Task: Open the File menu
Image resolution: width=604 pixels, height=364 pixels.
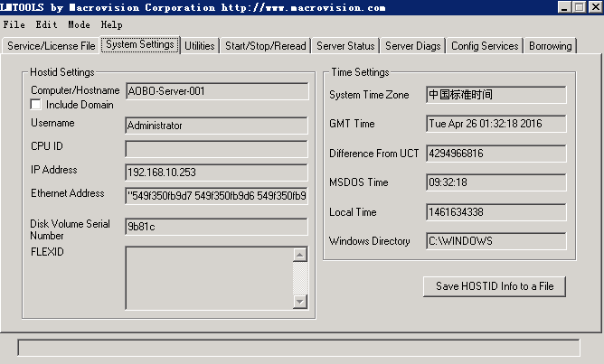Action: coord(14,24)
